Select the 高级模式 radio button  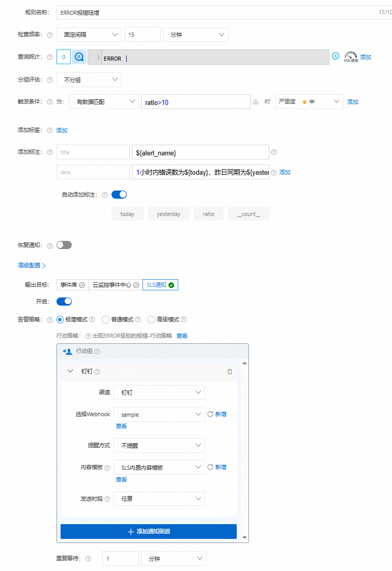(x=151, y=320)
